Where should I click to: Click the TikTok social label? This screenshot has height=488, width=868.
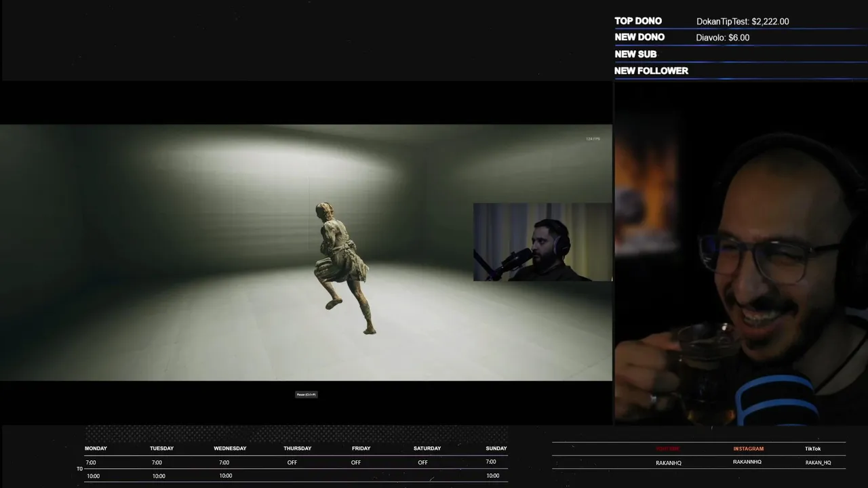812,449
